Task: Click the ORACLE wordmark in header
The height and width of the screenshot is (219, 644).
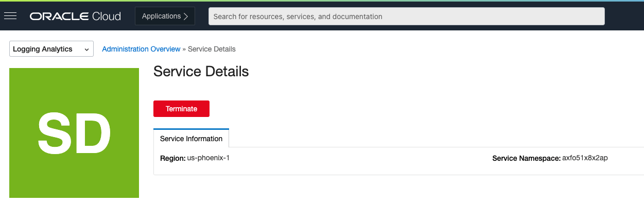Action: 59,16
